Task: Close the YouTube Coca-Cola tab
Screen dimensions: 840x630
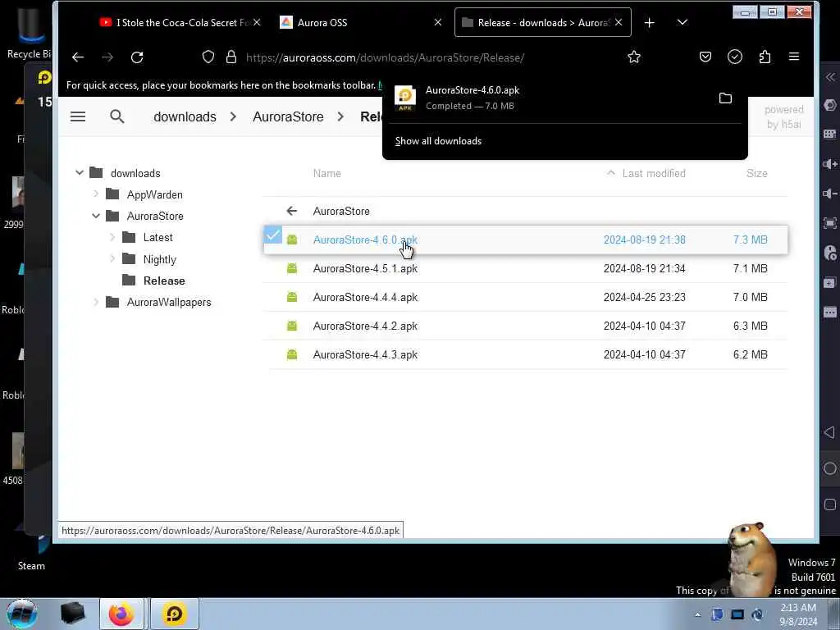Action: [257, 22]
